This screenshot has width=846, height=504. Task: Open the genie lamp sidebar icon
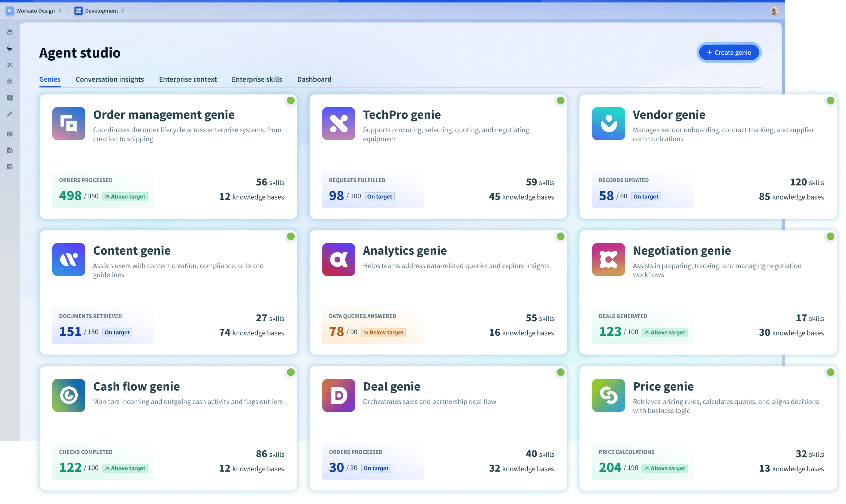pos(10,48)
